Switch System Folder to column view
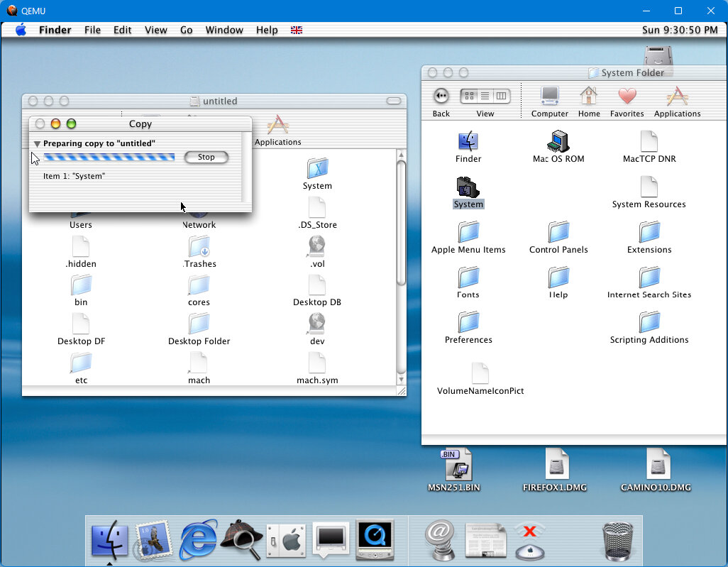The height and width of the screenshot is (567, 728). pyautogui.click(x=502, y=96)
